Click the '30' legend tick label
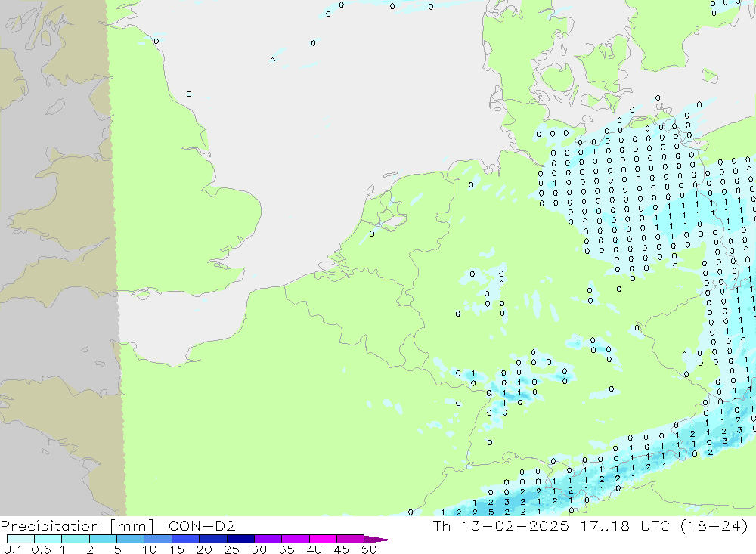Image resolution: width=756 pixels, height=554 pixels. coord(259,549)
